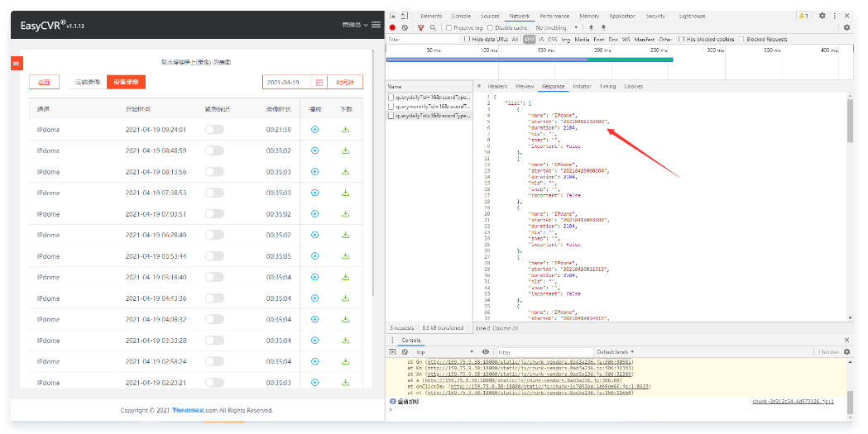Screen dimensions: 868x434
Task: Click the import HAR upload arrow
Action: [x=591, y=27]
